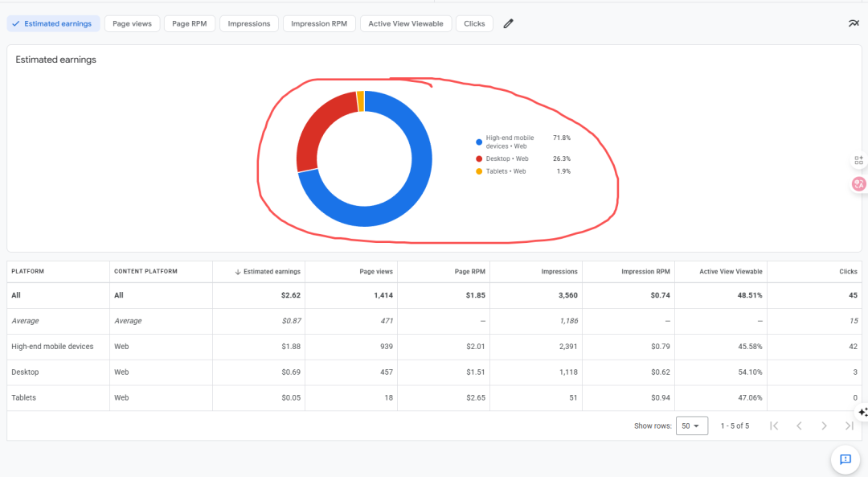Enable the Page views metric chip
This screenshot has width=868, height=477.
[132, 23]
